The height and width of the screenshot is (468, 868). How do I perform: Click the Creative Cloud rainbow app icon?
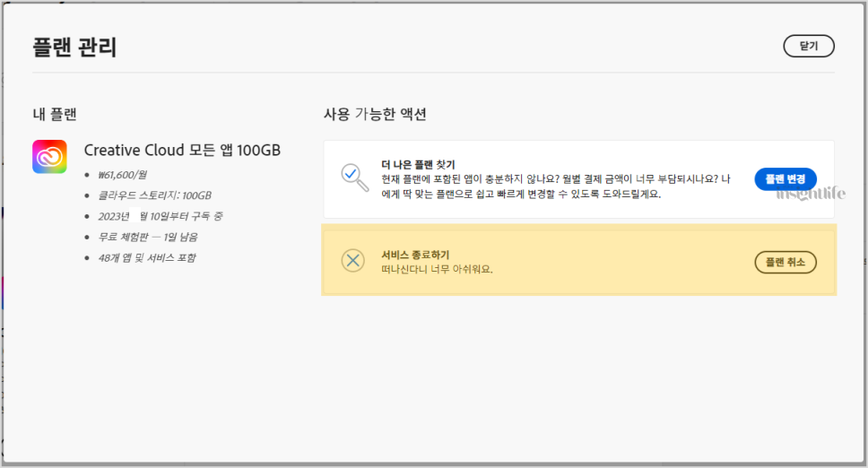pos(49,157)
